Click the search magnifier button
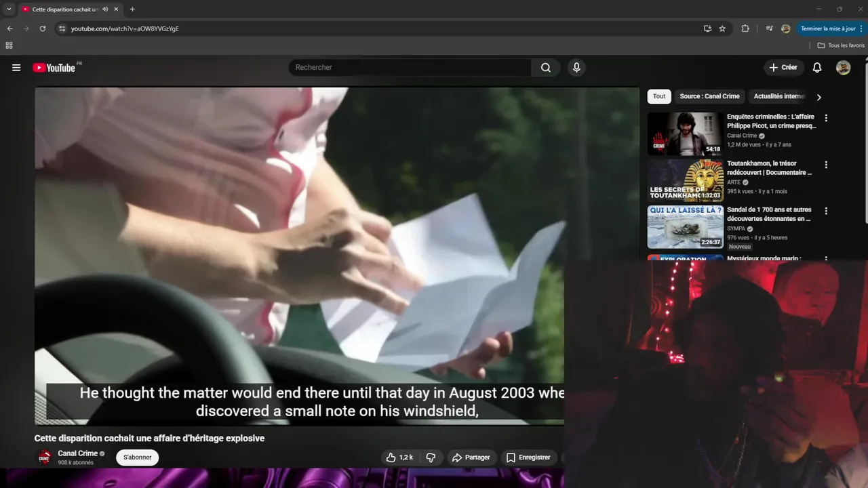The image size is (868, 488). 546,68
